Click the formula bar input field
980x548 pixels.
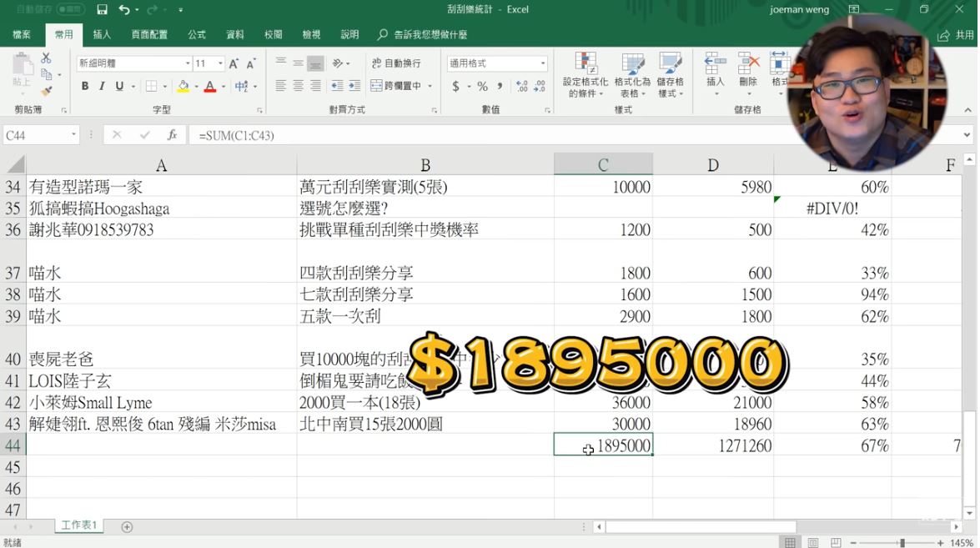[x=500, y=135]
